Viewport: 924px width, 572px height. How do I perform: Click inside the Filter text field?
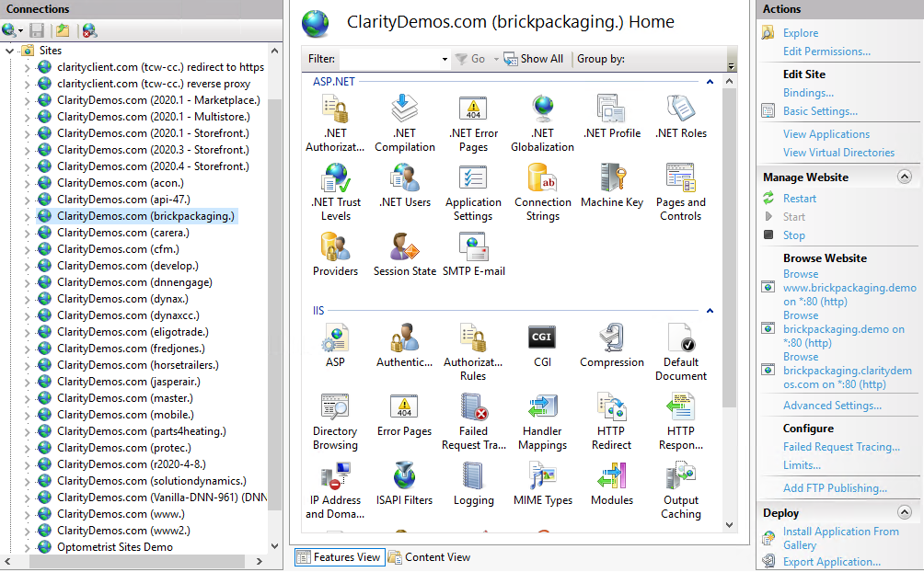coord(389,59)
